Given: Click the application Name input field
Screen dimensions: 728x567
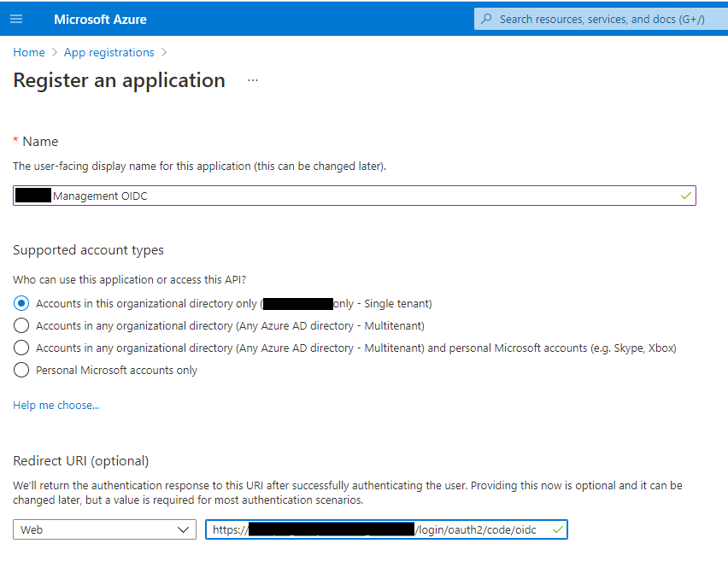Looking at the screenshot, I should (342, 196).
